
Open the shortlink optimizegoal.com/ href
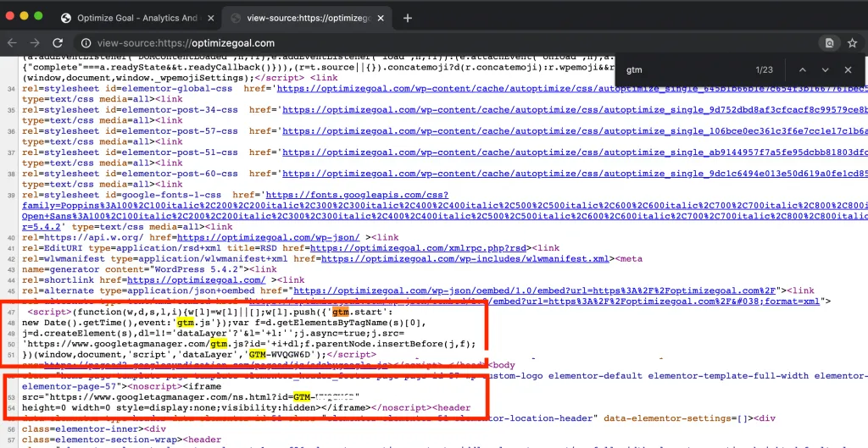tap(197, 279)
